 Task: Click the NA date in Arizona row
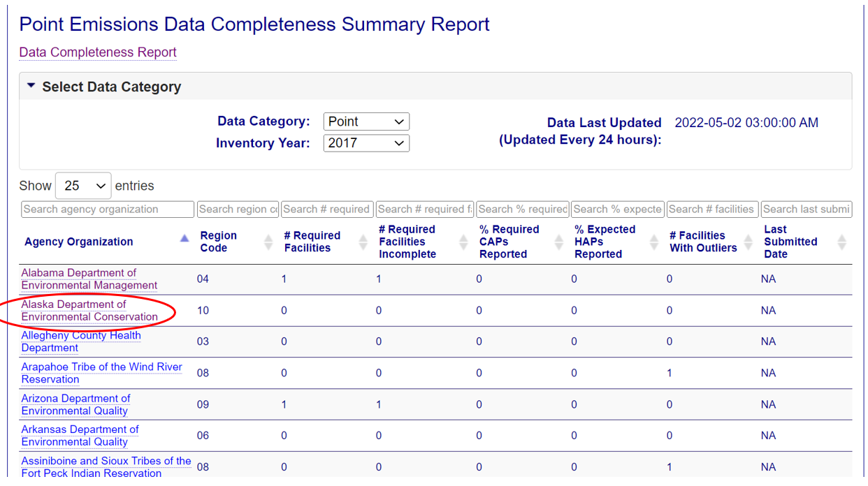(768, 404)
